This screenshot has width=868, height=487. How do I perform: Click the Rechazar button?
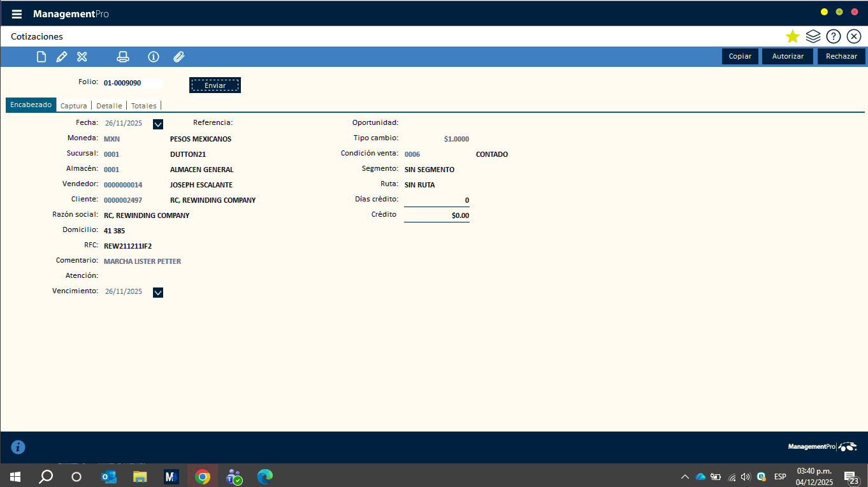pos(841,56)
